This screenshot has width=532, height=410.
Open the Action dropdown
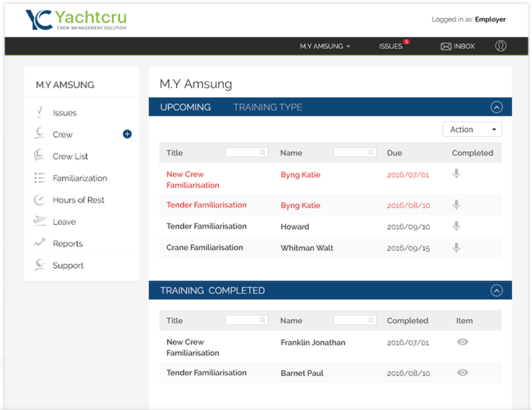coord(472,130)
